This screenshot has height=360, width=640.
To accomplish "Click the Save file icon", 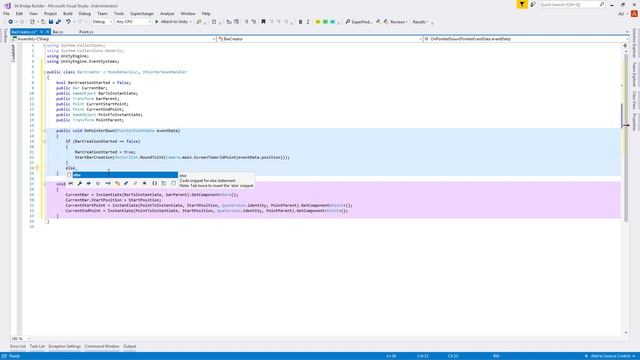I will 51,22.
